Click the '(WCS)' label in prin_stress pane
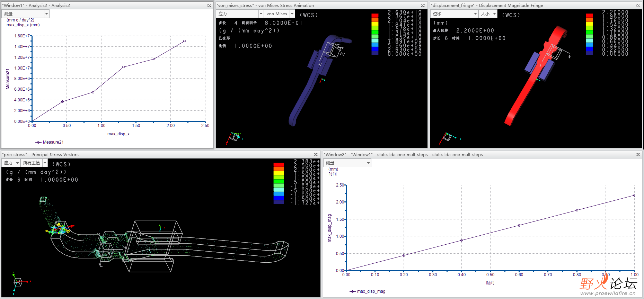Image resolution: width=644 pixels, height=299 pixels. coord(61,164)
